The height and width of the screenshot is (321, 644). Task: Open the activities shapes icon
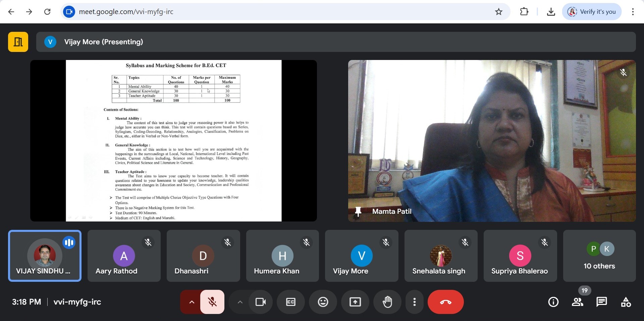coord(626,302)
